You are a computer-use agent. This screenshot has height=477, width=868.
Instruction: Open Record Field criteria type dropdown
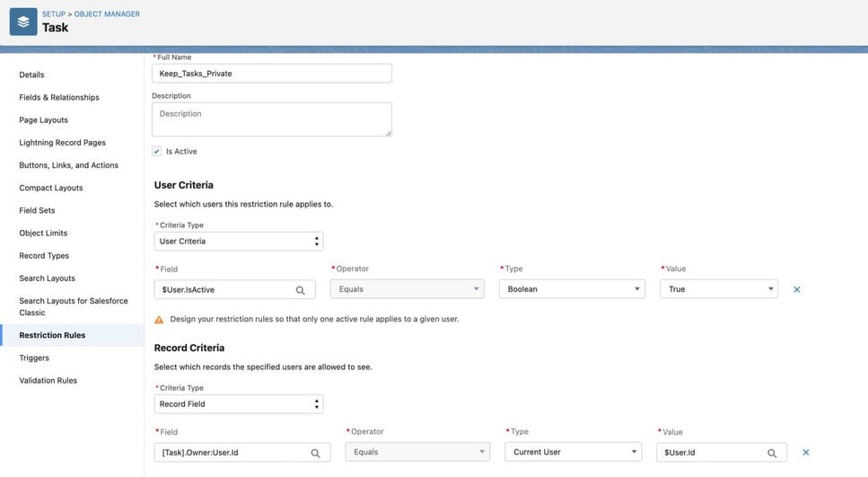click(x=239, y=404)
